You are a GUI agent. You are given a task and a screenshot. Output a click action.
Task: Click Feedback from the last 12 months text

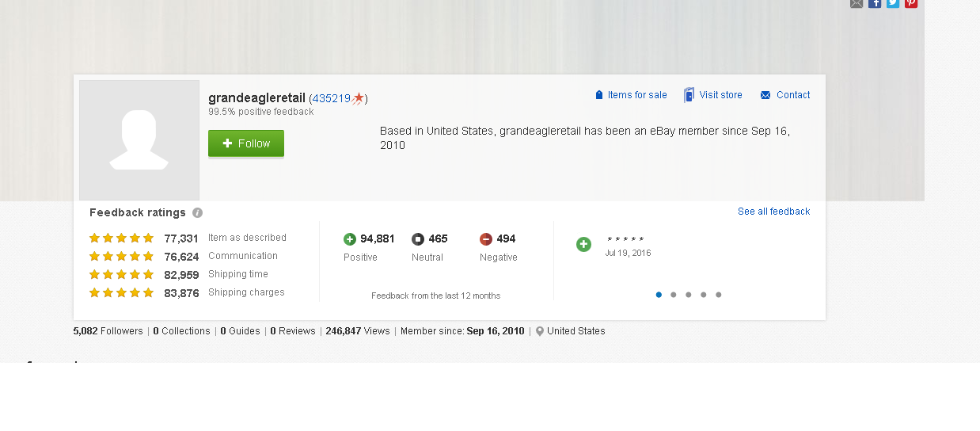click(x=436, y=296)
